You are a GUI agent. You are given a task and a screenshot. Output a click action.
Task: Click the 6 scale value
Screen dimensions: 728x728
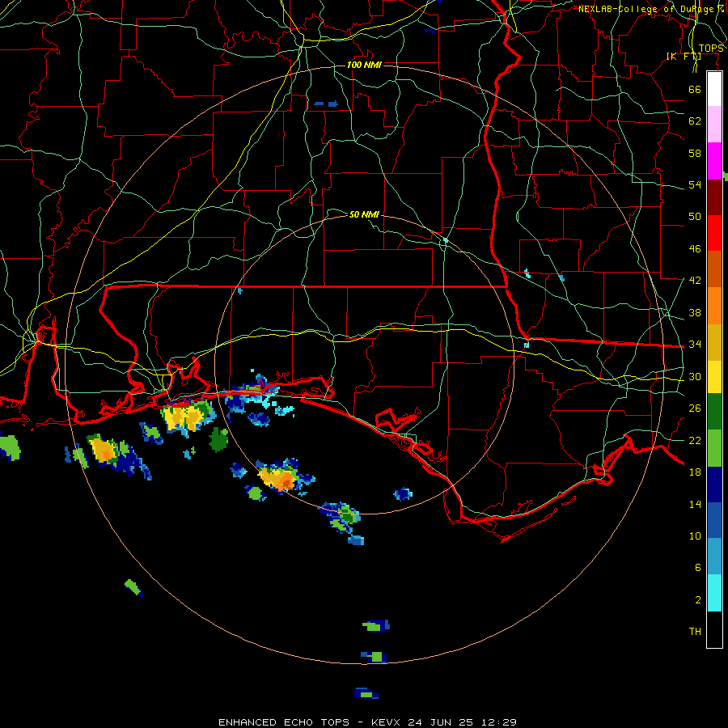pos(697,568)
